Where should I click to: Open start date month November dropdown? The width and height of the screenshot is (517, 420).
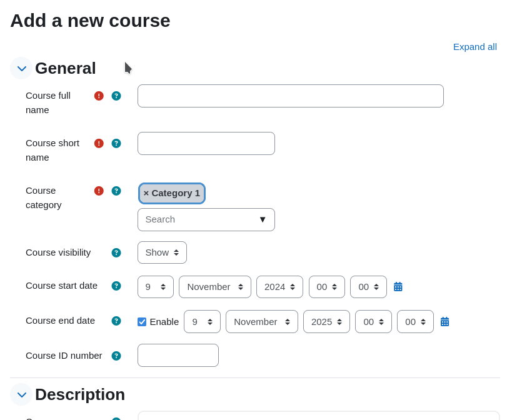(215, 287)
